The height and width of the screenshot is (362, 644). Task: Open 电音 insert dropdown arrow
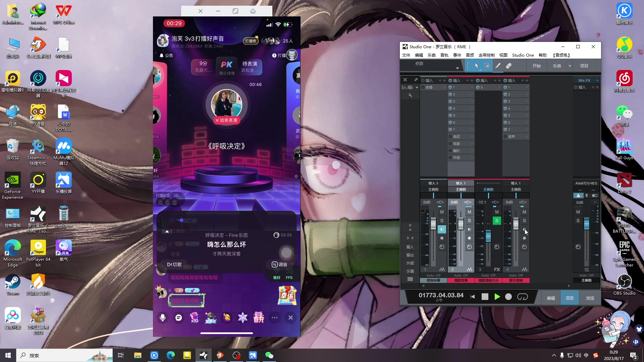472,143
